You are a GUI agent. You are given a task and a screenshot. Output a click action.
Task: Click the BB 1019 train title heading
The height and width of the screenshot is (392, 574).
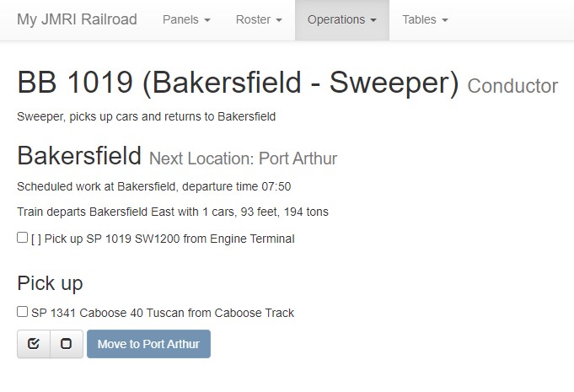(238, 83)
